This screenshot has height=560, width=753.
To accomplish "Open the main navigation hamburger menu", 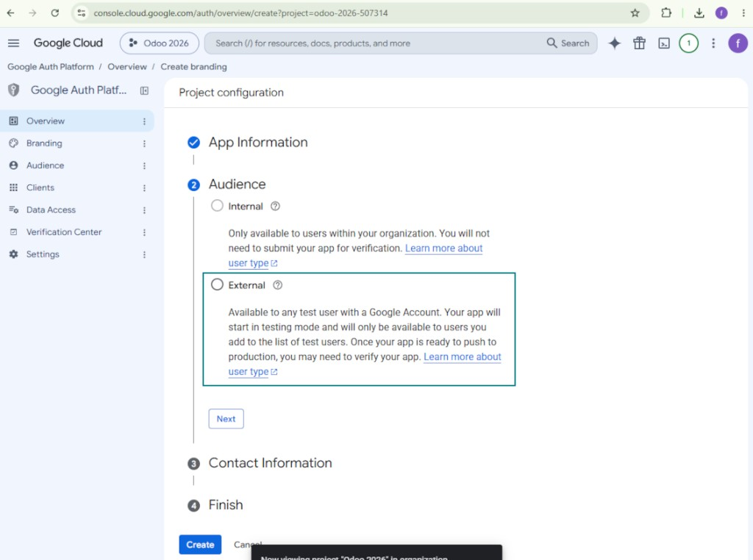I will click(x=13, y=43).
